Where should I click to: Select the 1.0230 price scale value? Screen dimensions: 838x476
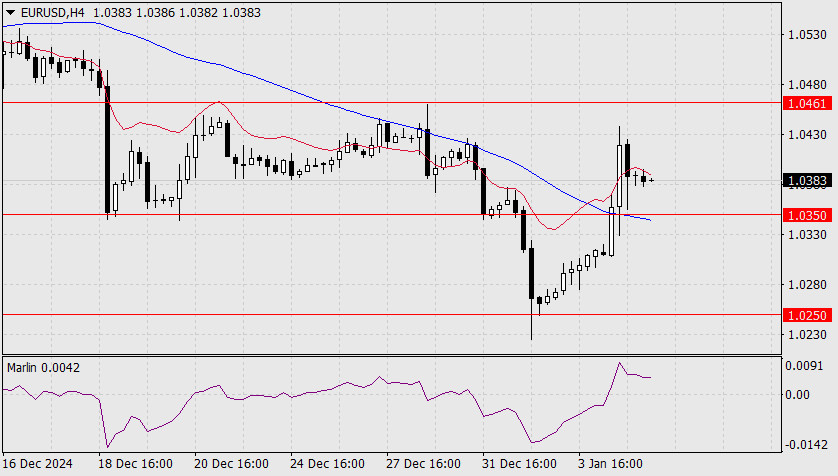[807, 334]
